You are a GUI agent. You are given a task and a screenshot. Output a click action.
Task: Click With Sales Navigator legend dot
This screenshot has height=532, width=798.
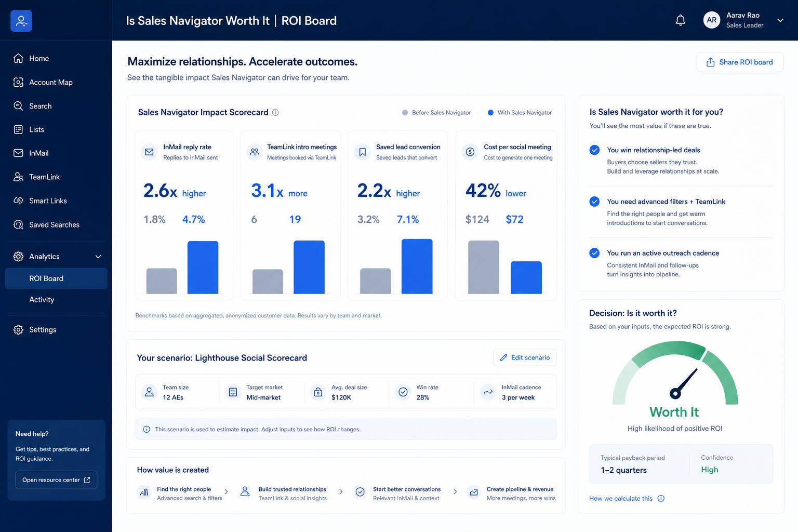pyautogui.click(x=490, y=113)
